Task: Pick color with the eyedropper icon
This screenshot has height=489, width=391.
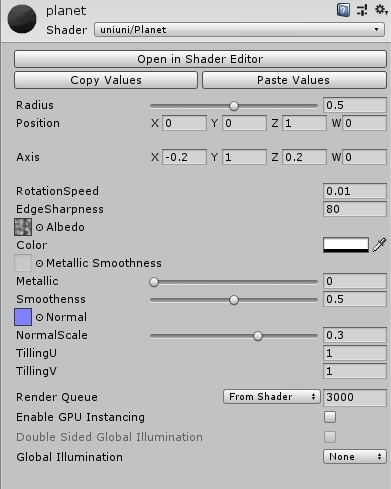Action: (x=379, y=245)
